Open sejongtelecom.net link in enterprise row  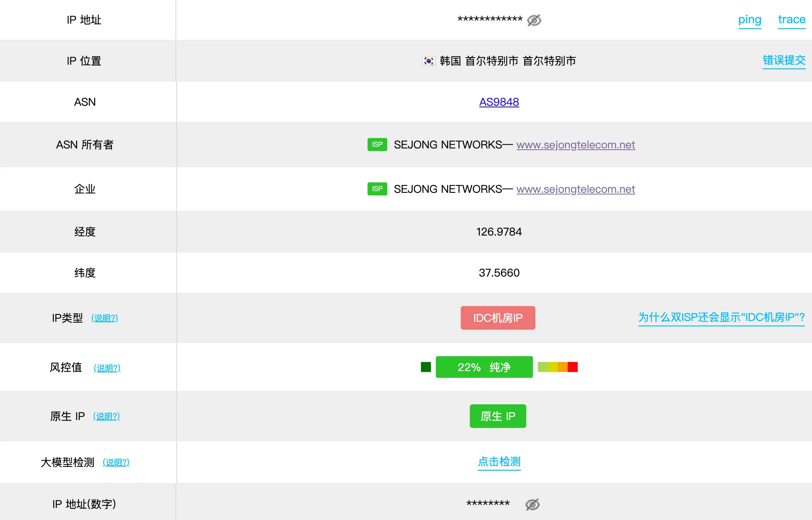(x=575, y=189)
